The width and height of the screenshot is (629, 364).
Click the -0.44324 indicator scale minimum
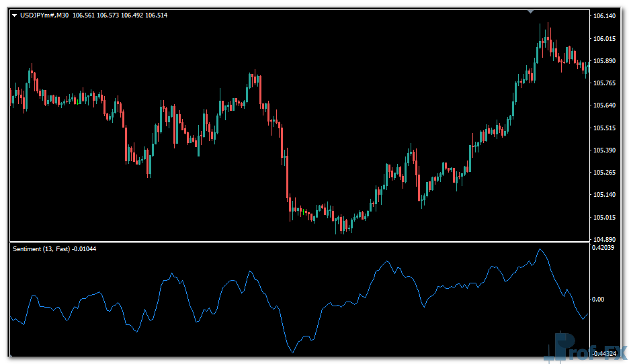[605, 354]
